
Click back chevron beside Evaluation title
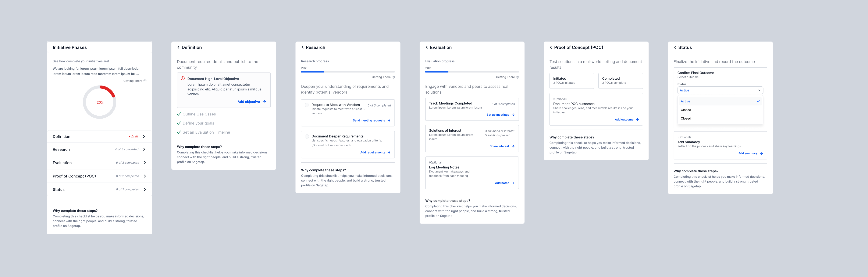click(427, 47)
